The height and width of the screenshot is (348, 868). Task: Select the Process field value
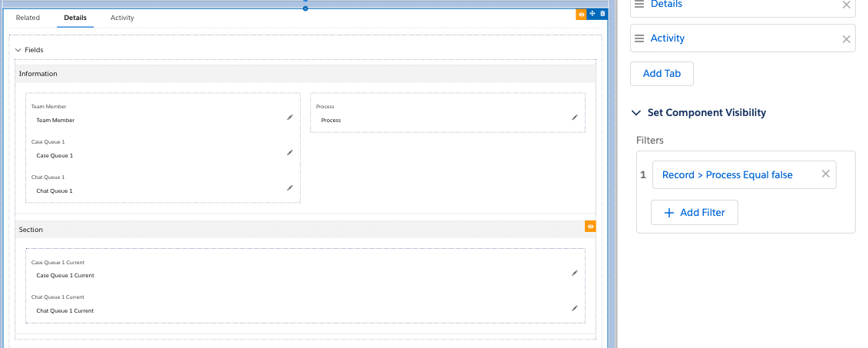[331, 121]
